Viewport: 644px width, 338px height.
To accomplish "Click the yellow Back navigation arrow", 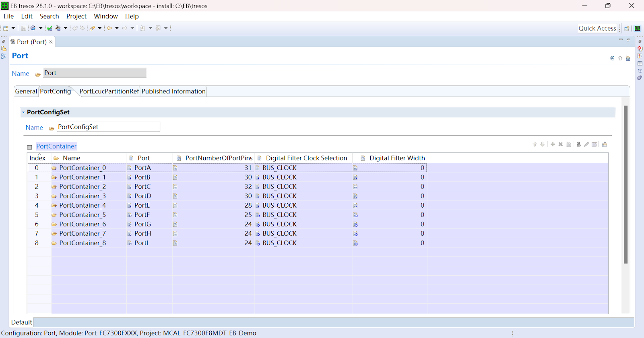I will pos(109,28).
